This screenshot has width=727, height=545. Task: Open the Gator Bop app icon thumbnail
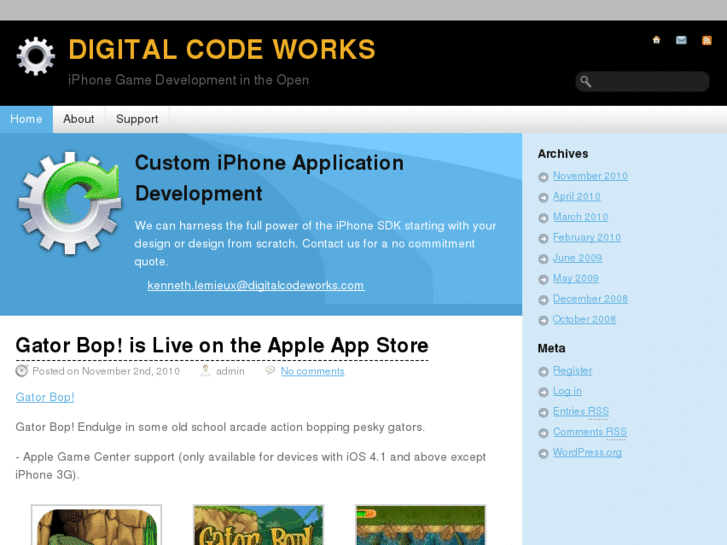[x=96, y=525]
